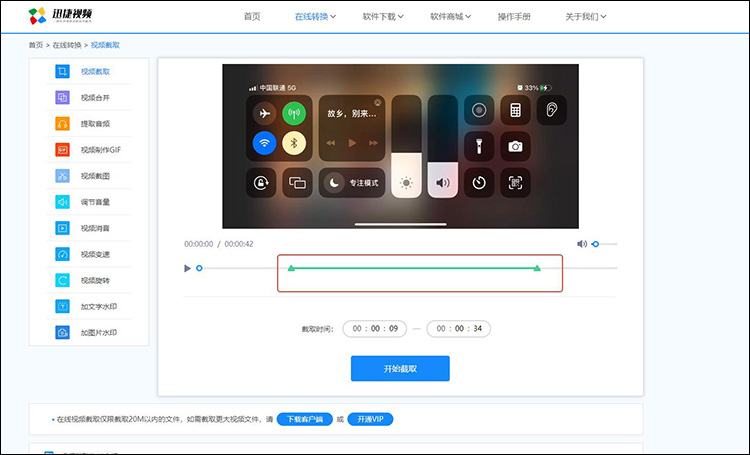Open the 调节音量 speaker icon in sidebar
This screenshot has height=455, width=750.
click(62, 202)
